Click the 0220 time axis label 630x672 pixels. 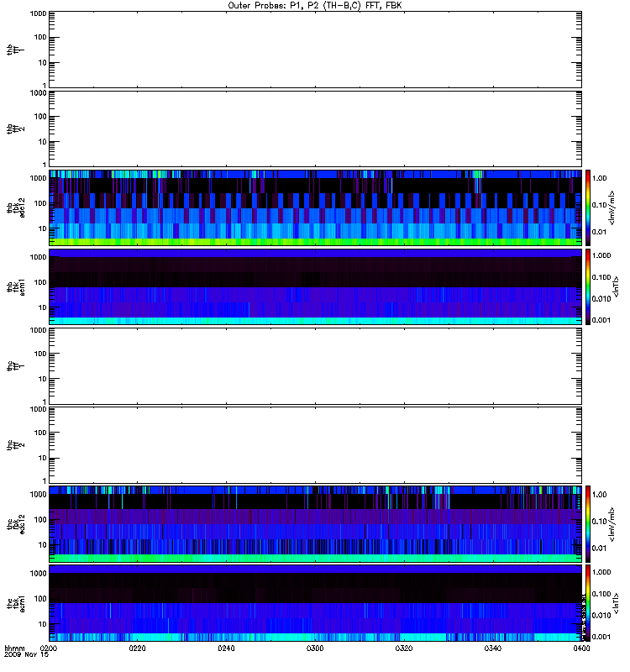coord(137,648)
